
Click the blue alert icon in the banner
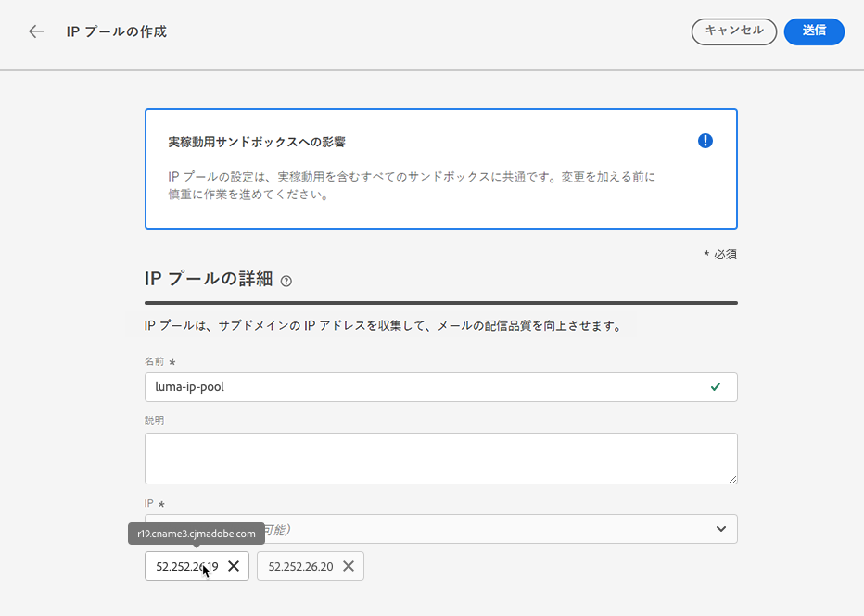point(705,141)
